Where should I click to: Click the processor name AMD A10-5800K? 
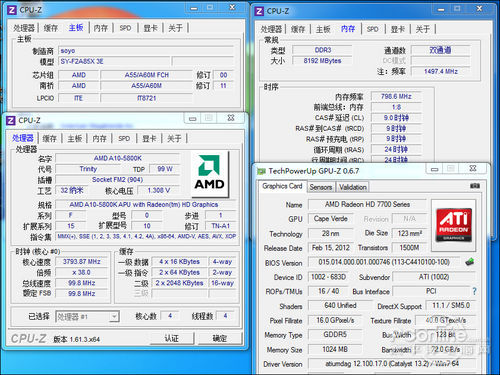tap(118, 158)
